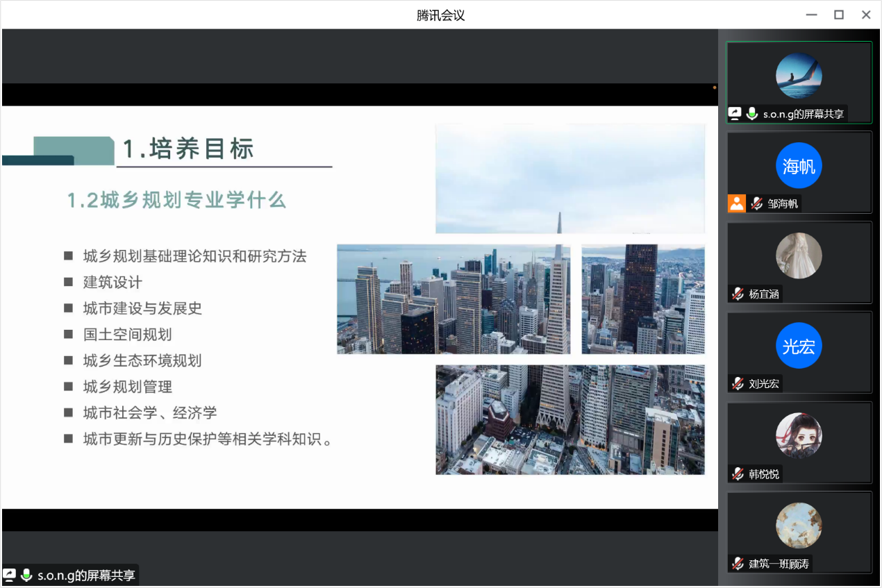Select 建筑一班顾涛's profile avatar
This screenshot has width=882, height=588.
coord(799,526)
